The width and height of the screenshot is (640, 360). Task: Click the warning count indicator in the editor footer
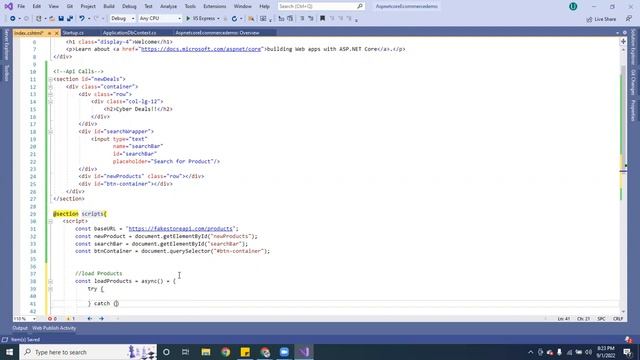coord(71,318)
